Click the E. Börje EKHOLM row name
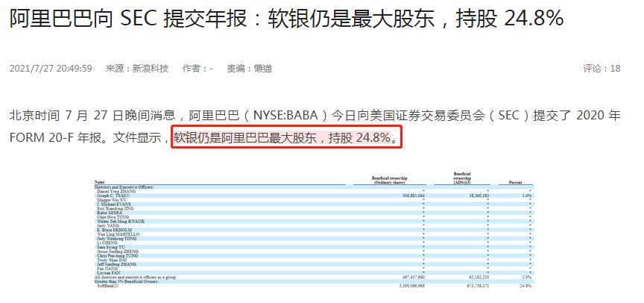The image size is (644, 303). coord(114,230)
